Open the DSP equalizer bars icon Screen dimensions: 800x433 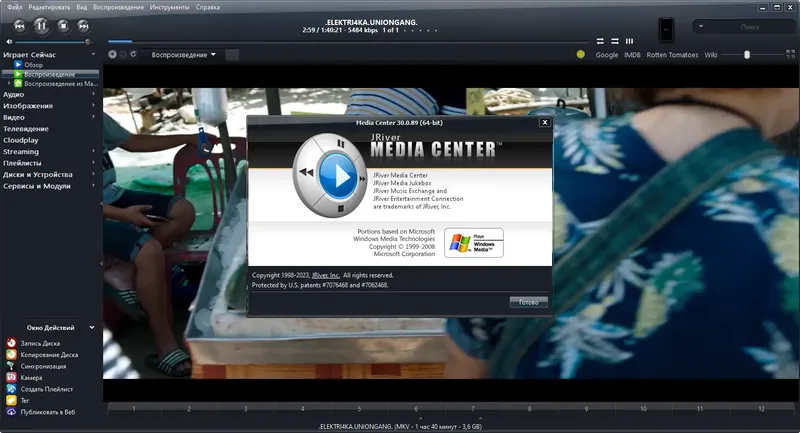coord(630,41)
